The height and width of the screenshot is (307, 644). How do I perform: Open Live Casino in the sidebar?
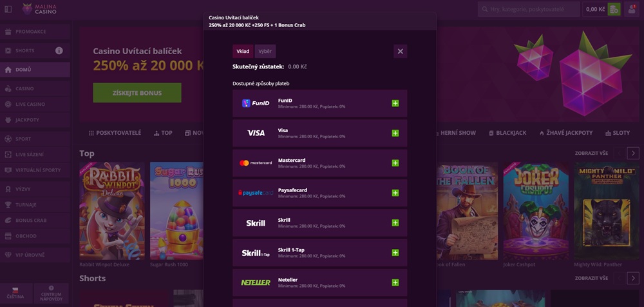point(35,104)
